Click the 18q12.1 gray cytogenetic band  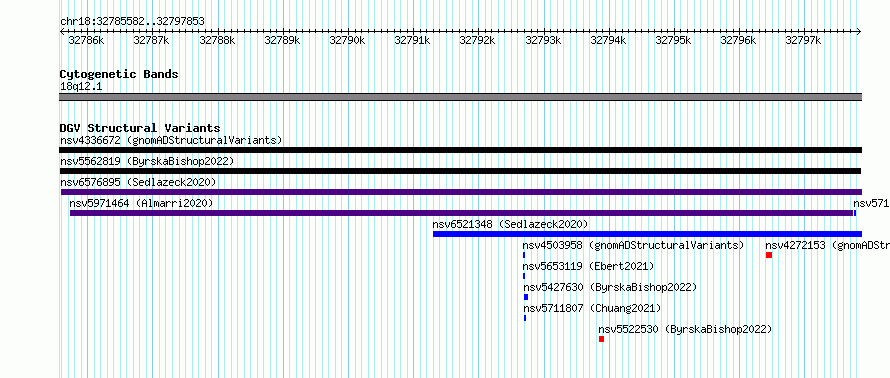click(x=460, y=97)
